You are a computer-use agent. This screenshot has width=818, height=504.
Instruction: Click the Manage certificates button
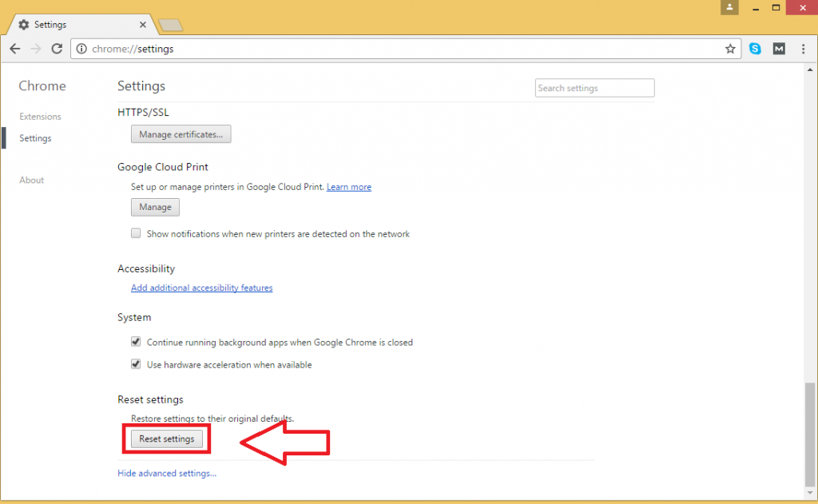pos(181,134)
